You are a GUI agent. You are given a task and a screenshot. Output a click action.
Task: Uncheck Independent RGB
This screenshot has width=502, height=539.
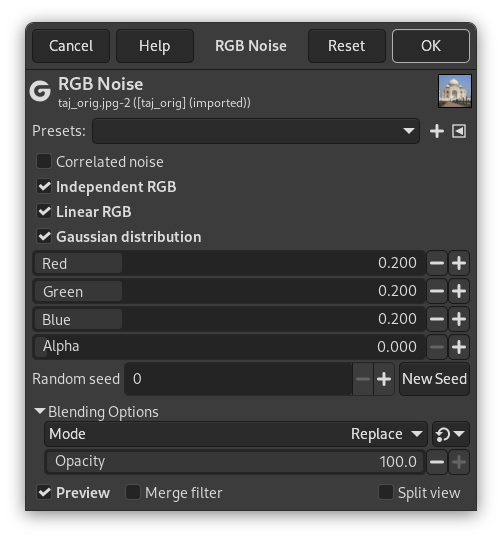[44, 186]
